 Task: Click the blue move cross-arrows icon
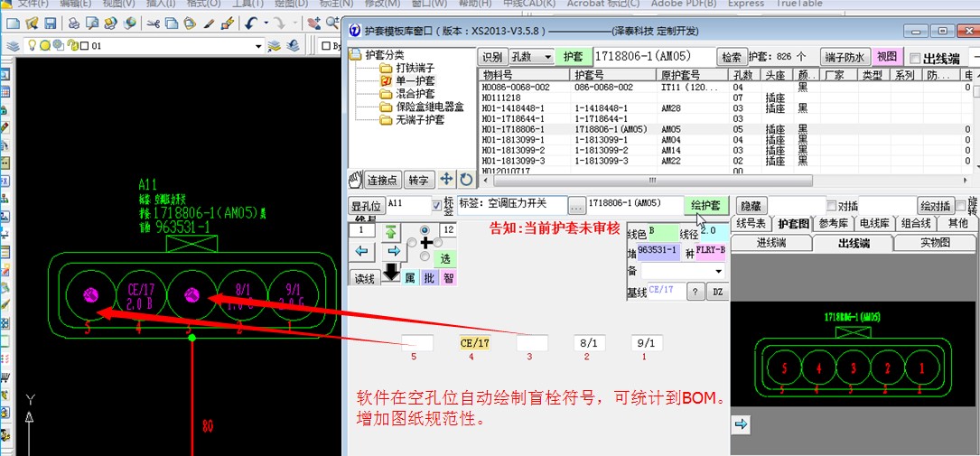[x=446, y=180]
